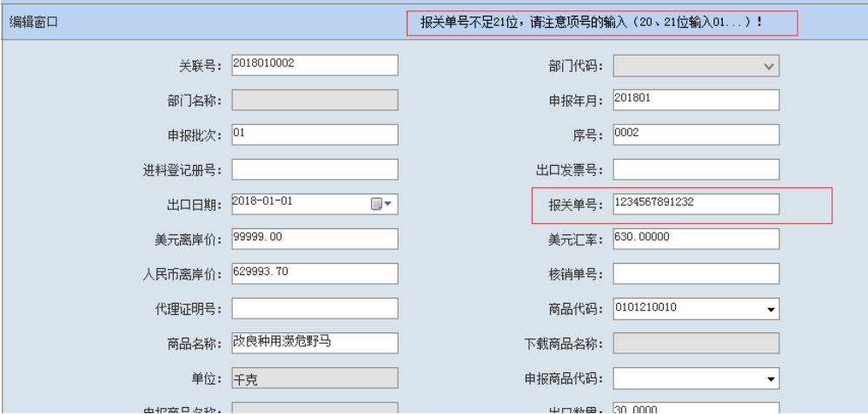This screenshot has height=414, width=868.
Task: Click the 申报批次 input field
Action: coord(314,135)
